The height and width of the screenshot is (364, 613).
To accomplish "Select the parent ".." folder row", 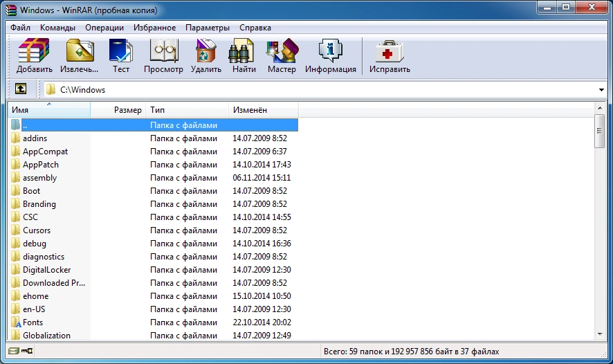I will coord(154,125).
